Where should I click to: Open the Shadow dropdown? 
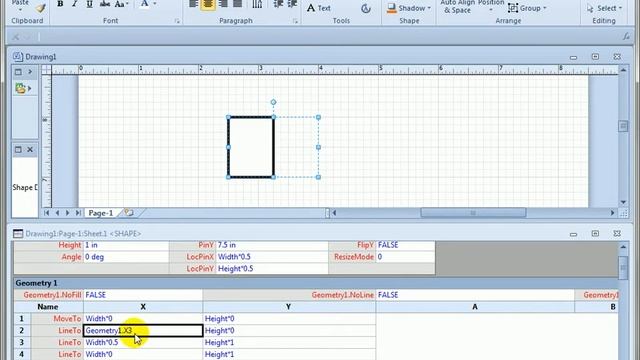click(x=409, y=8)
